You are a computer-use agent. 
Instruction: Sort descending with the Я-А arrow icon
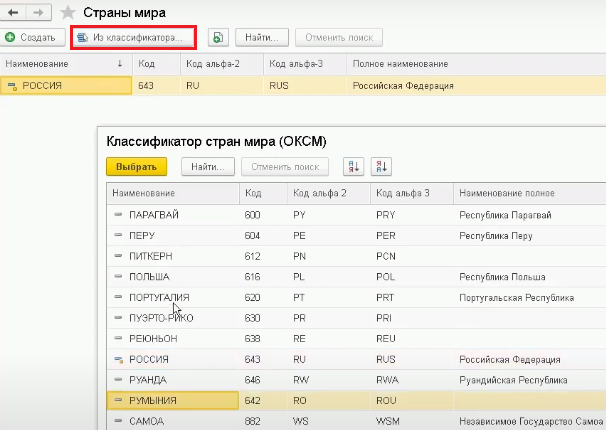(381, 167)
